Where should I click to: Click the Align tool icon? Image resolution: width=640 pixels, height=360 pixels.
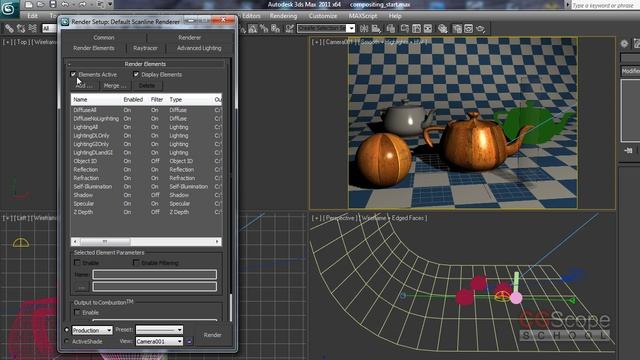click(376, 29)
